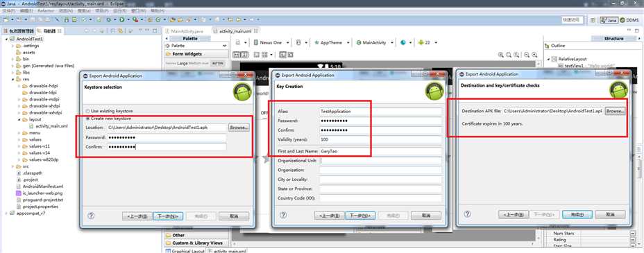Click the External Tools run icon
The height and width of the screenshot is (253, 644).
click(x=135, y=19)
